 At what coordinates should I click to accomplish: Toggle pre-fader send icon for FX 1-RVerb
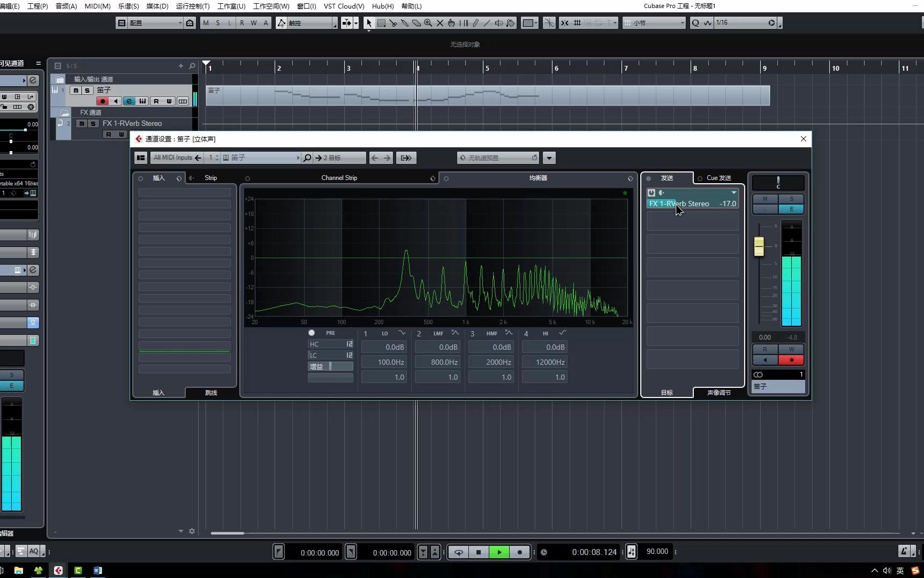(662, 193)
